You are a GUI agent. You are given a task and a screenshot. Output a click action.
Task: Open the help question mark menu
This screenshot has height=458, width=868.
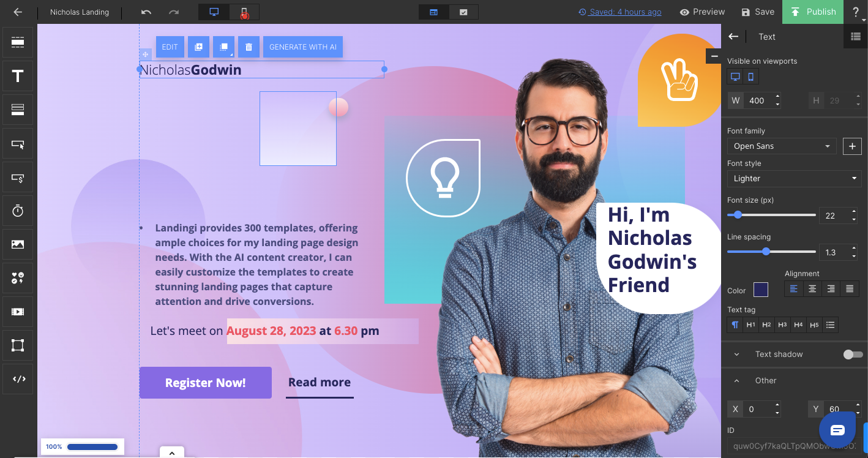tap(856, 12)
